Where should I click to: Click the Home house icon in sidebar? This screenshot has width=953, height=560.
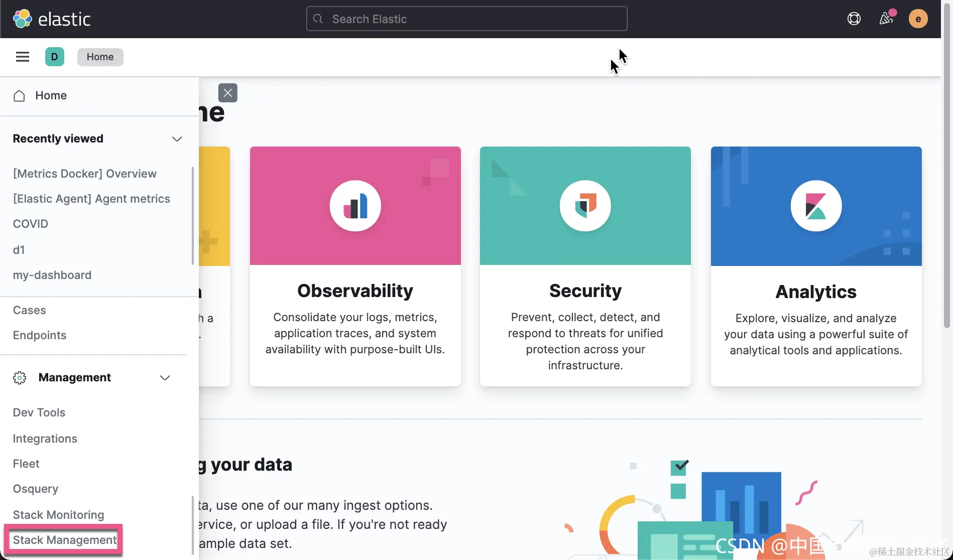19,95
